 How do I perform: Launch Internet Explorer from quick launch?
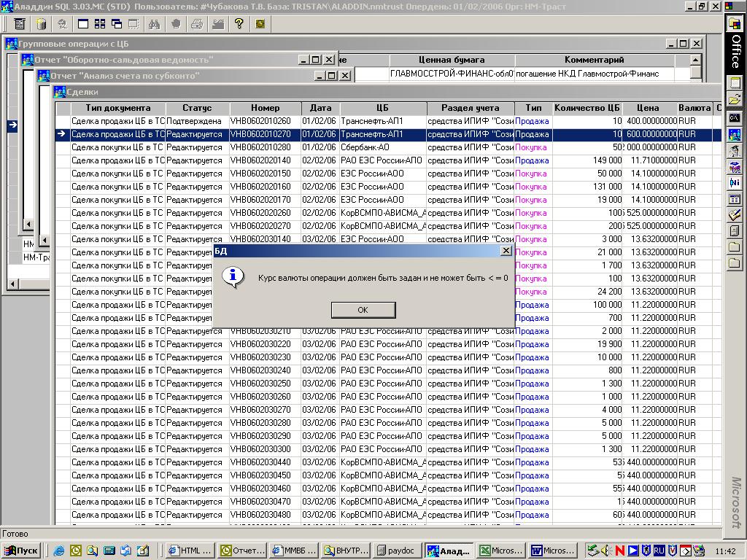click(x=58, y=551)
